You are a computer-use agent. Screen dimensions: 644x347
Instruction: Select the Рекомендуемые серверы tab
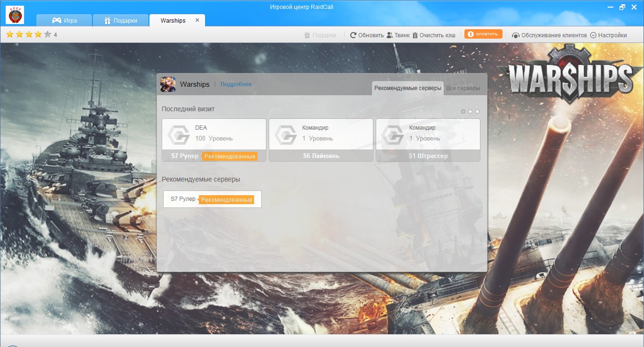(408, 88)
